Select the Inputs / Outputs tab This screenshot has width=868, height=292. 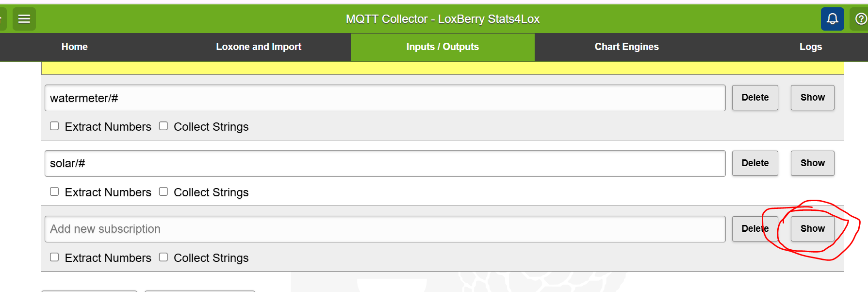pos(442,47)
